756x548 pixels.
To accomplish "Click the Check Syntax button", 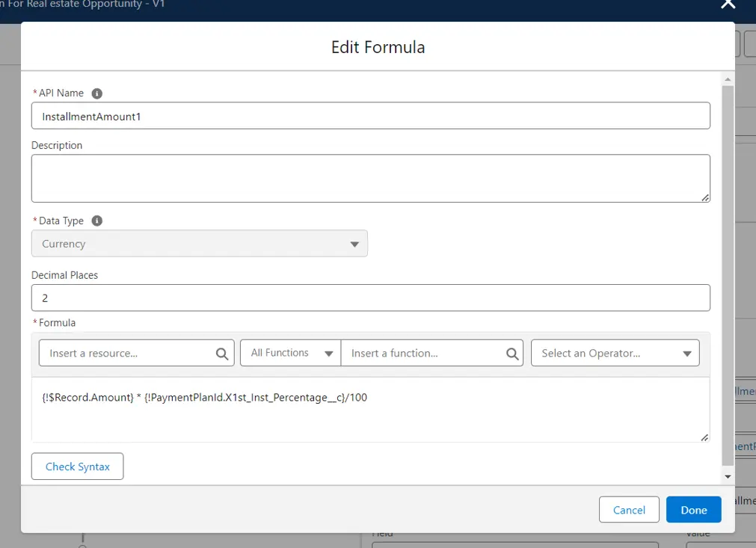I will point(77,467).
